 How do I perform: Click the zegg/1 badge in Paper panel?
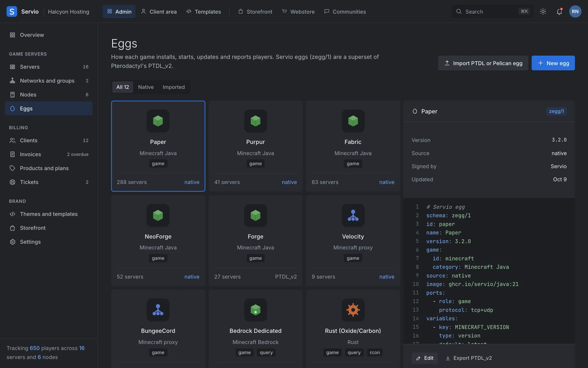(556, 111)
